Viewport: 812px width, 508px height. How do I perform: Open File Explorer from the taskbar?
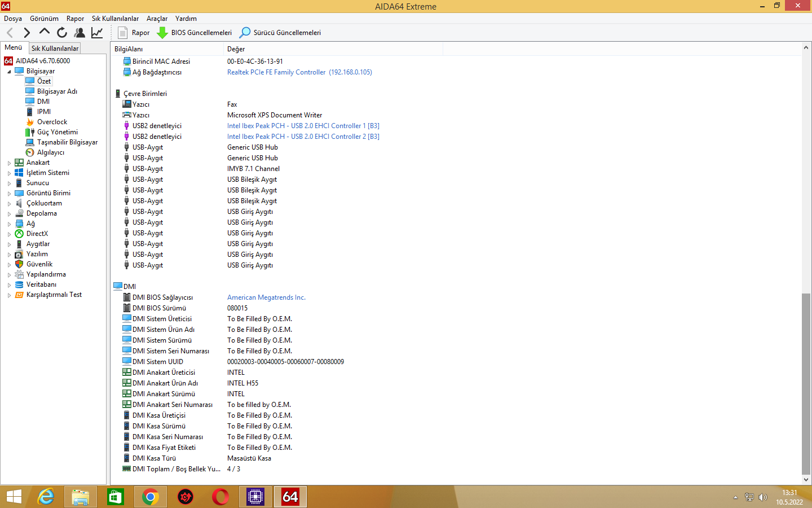pyautogui.click(x=81, y=497)
